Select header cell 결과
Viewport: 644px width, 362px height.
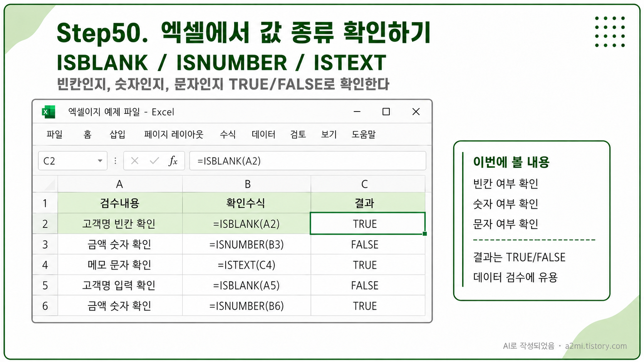point(368,203)
